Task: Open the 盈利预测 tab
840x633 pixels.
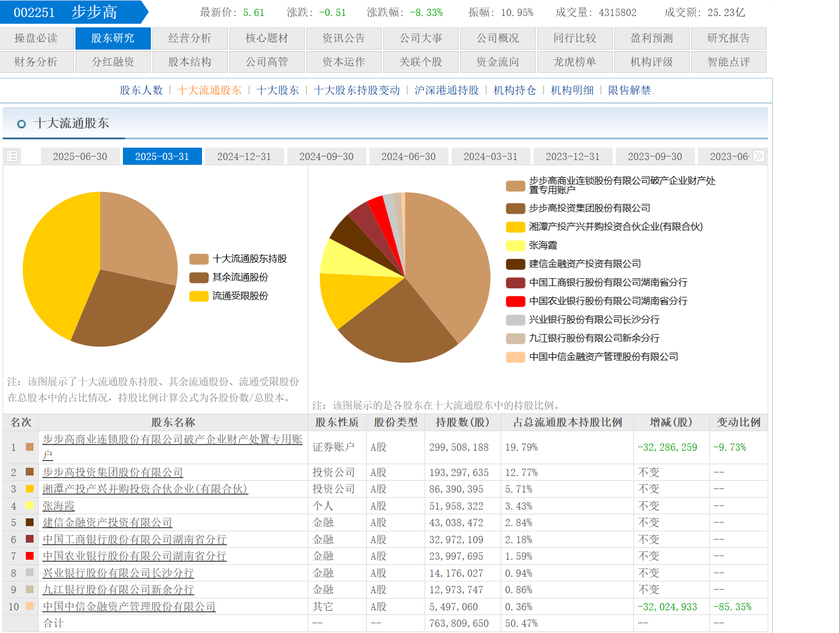Action: [652, 38]
